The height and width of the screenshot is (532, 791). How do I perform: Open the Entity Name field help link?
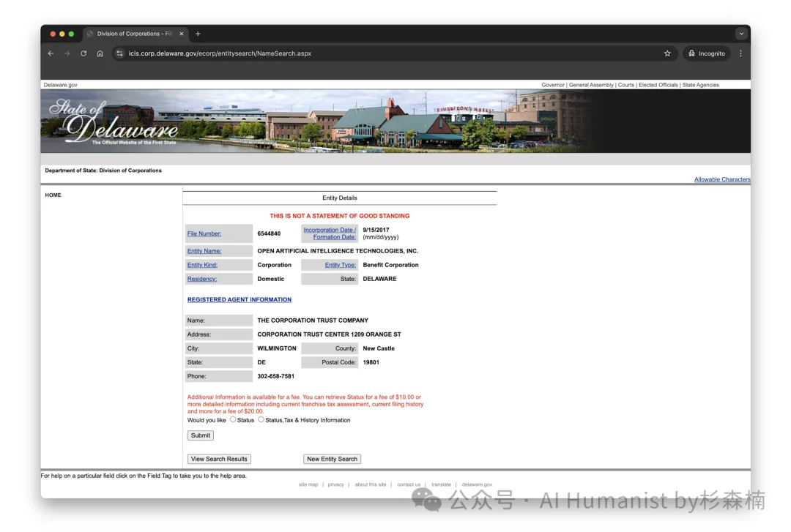(204, 250)
